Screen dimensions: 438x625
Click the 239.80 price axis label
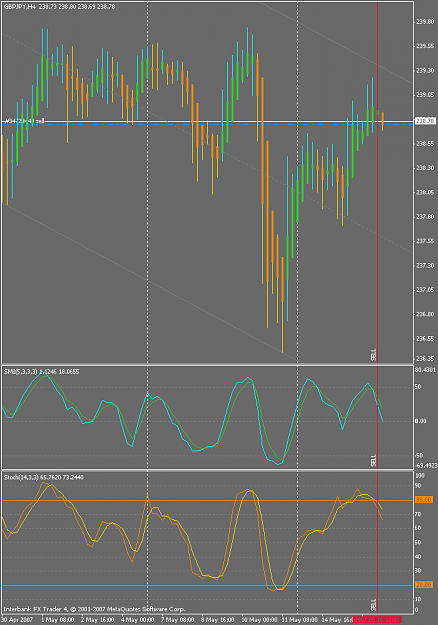(425, 22)
